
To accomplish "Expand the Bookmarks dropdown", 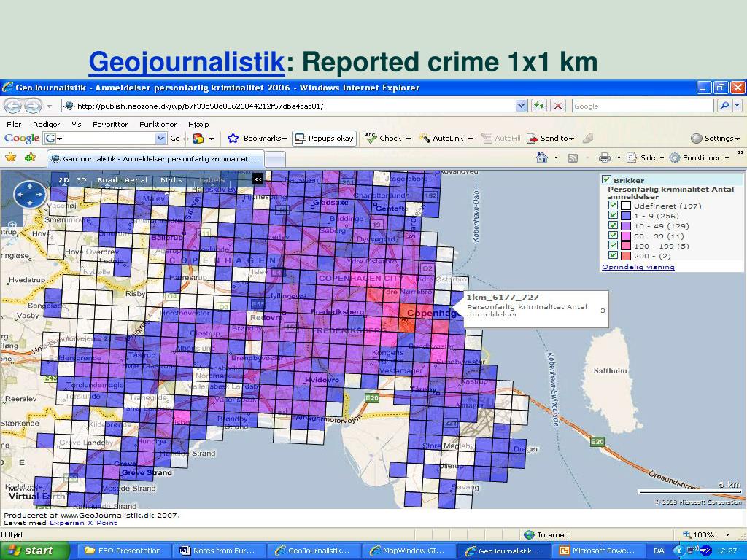I will tap(285, 139).
